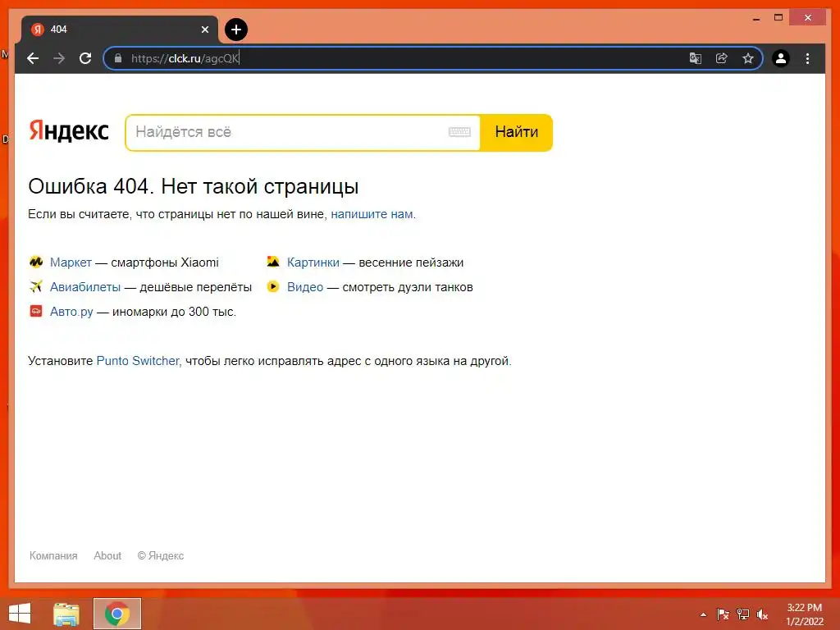Click the network tray icon

[x=743, y=614]
